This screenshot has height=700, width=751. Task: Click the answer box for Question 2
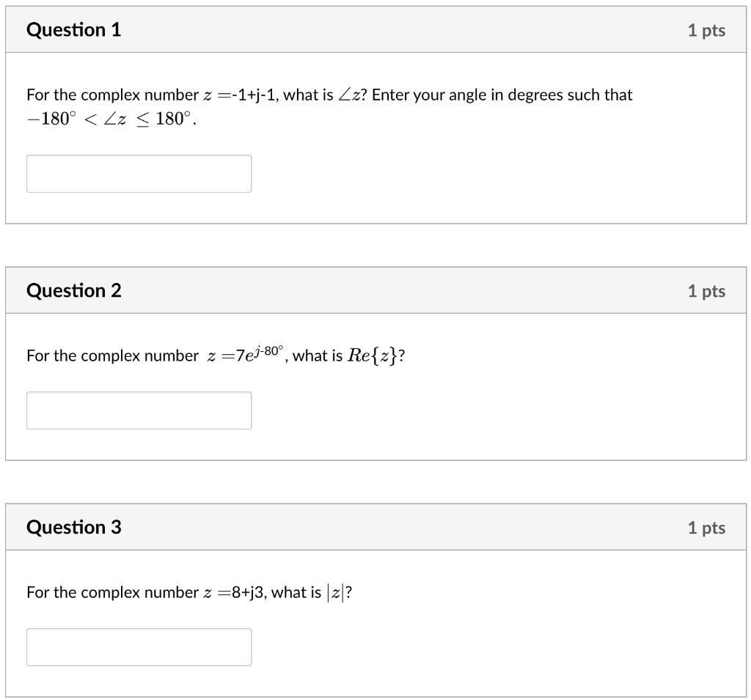pyautogui.click(x=139, y=410)
